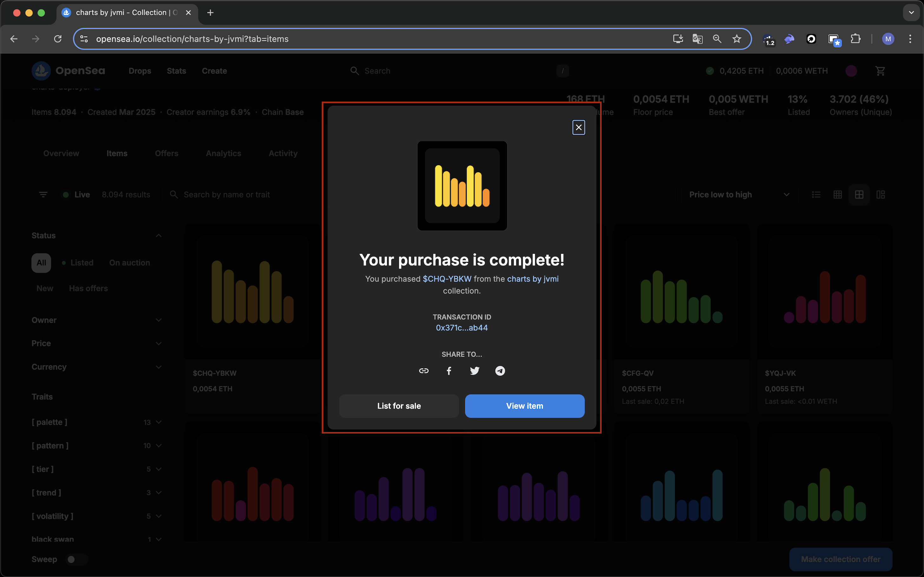Open the $CHQ-YBKW item link
This screenshot has height=577, width=924.
[x=447, y=279]
